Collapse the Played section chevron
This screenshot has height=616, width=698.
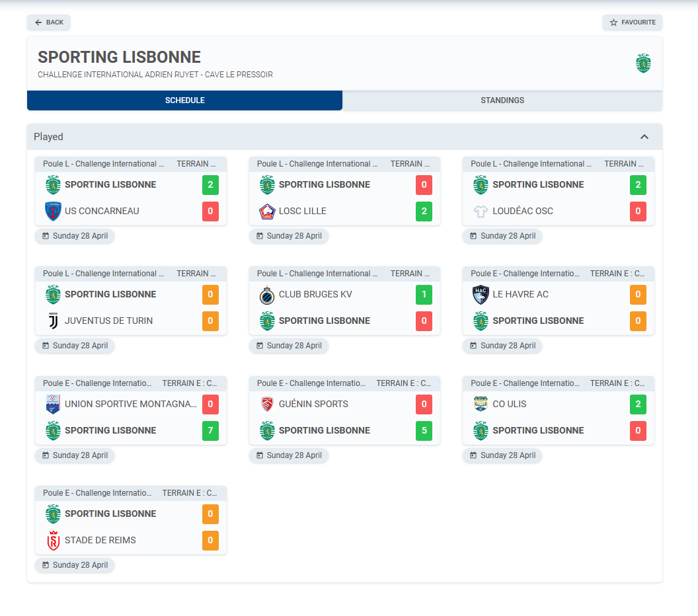point(644,137)
